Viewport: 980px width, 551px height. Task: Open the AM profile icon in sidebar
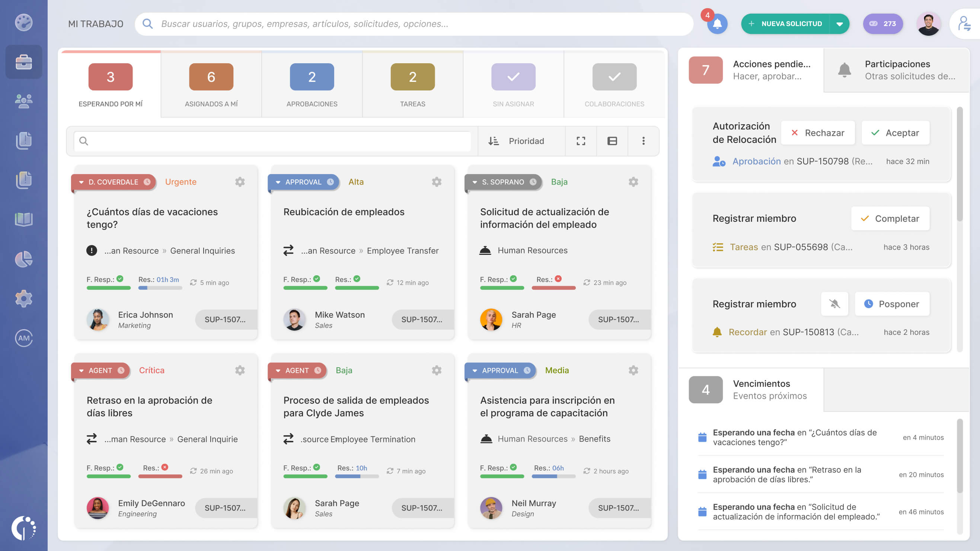[x=23, y=338]
